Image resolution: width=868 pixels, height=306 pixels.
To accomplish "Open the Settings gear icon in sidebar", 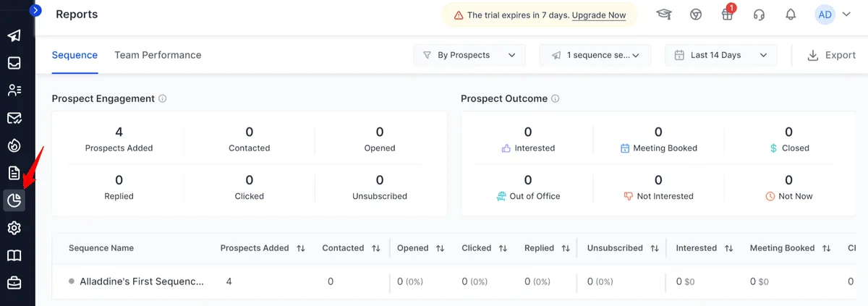I will [x=14, y=228].
